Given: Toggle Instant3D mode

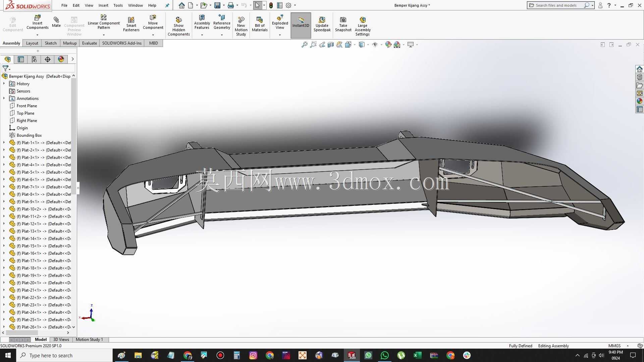Looking at the screenshot, I should pyautogui.click(x=301, y=25).
